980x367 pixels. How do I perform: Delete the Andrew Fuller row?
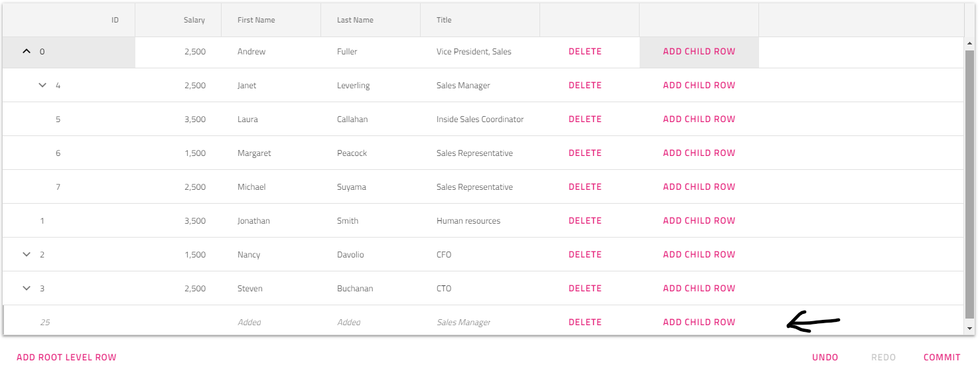585,51
